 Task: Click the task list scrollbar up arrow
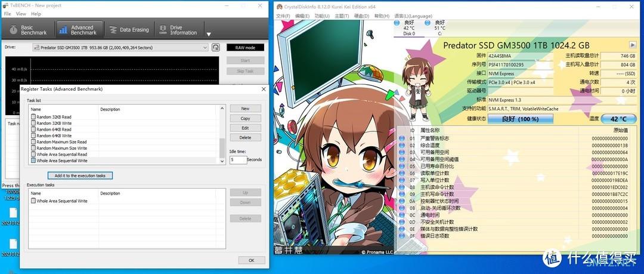click(x=222, y=108)
